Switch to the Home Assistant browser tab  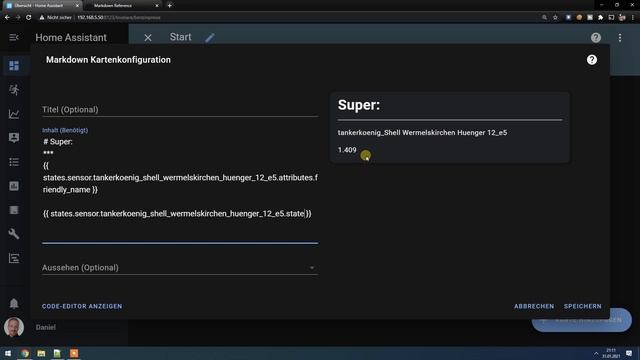point(42,6)
